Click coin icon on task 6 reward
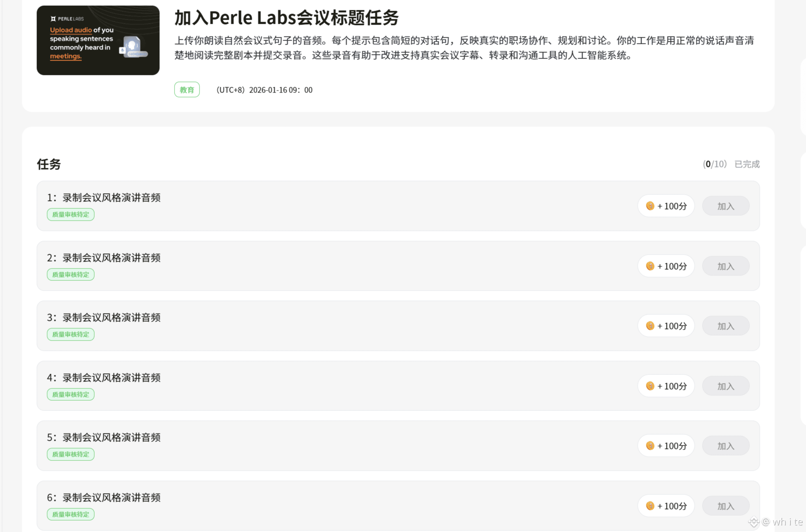806x532 pixels. point(650,506)
